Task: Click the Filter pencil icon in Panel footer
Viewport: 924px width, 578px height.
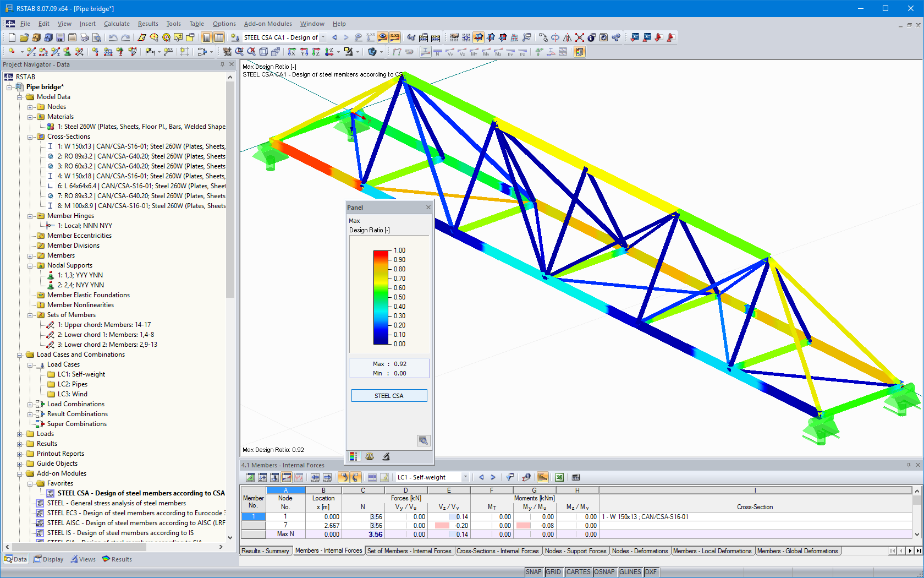Action: [x=386, y=456]
